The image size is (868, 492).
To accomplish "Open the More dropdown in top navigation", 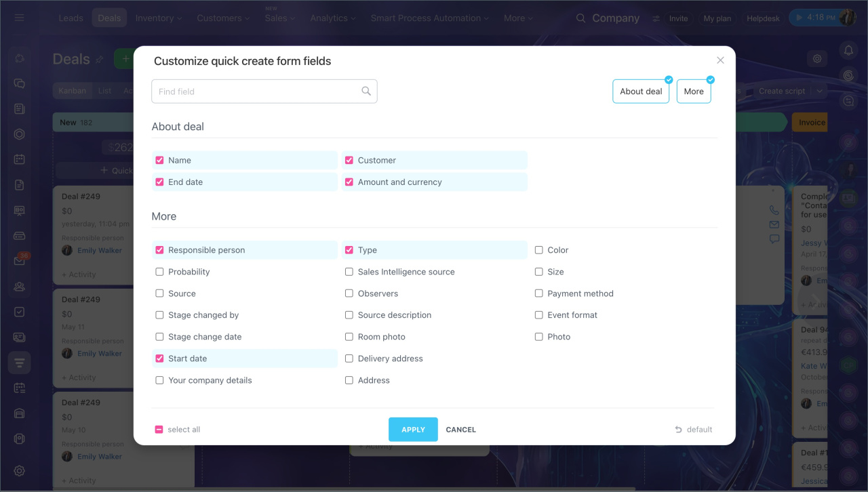I will [518, 18].
